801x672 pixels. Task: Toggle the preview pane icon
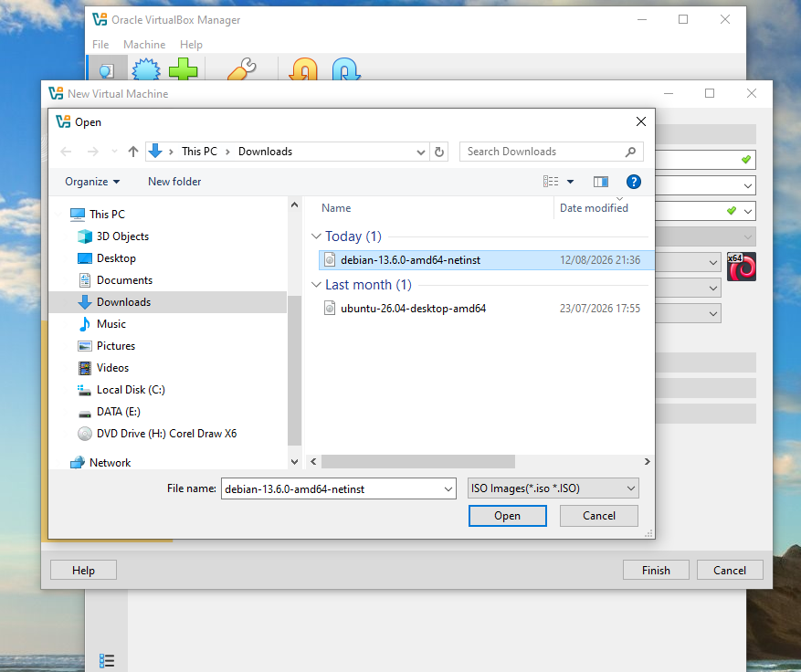pos(601,182)
